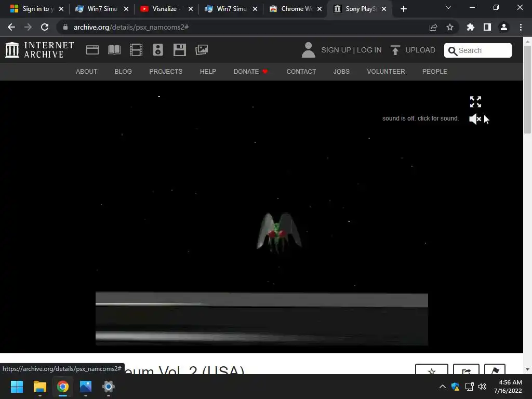This screenshot has height=399, width=532.
Task: Open the ABOUT menu item
Action: pos(87,72)
